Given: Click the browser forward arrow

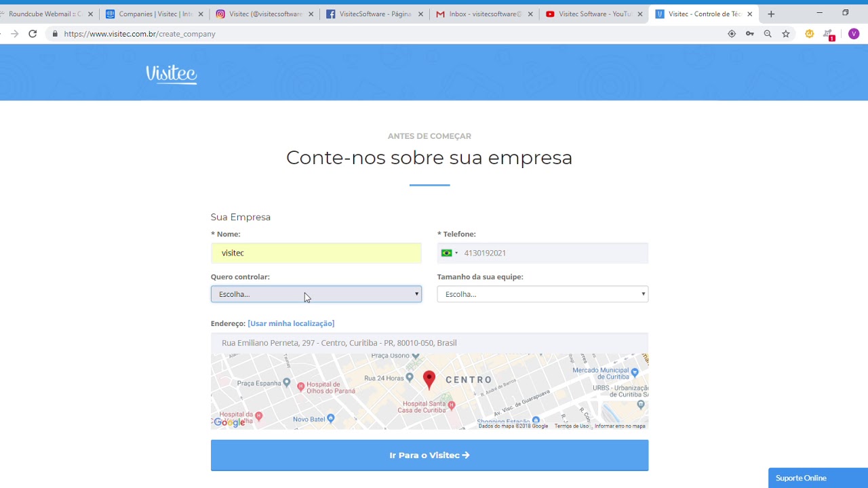Looking at the screenshot, I should [14, 34].
